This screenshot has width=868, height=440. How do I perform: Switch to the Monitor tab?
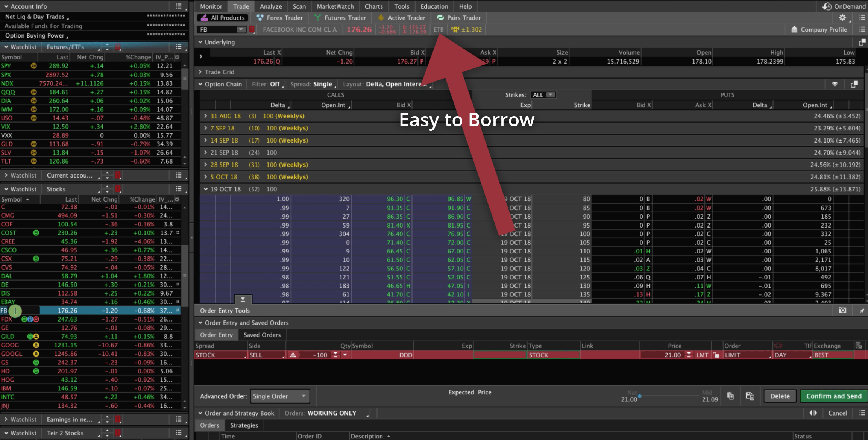(211, 6)
